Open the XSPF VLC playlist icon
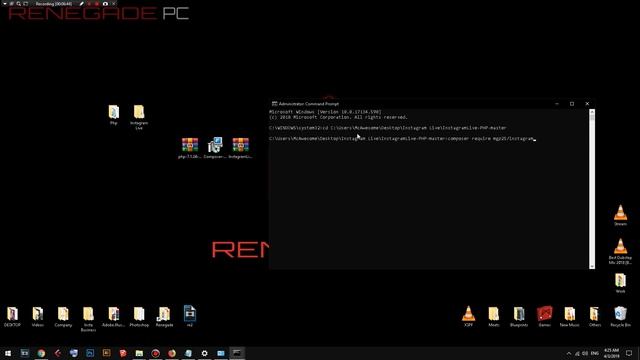This screenshot has width=640, height=360. (469, 317)
